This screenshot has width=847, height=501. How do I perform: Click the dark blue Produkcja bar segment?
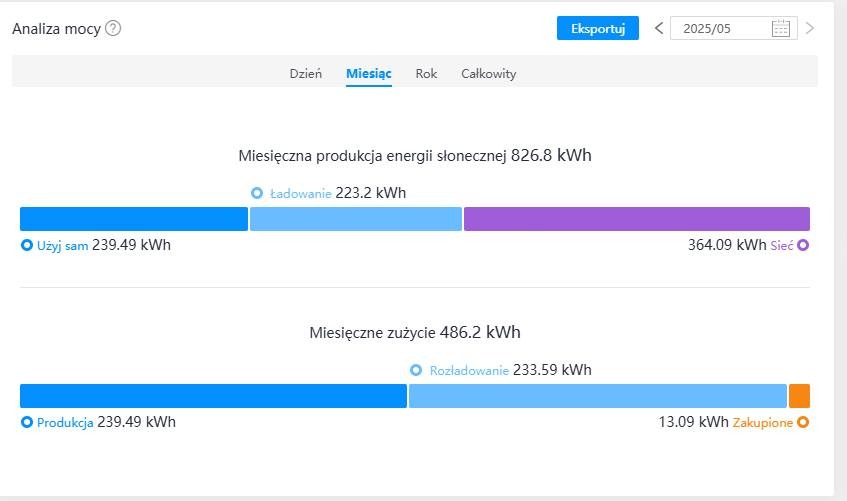[x=213, y=396]
